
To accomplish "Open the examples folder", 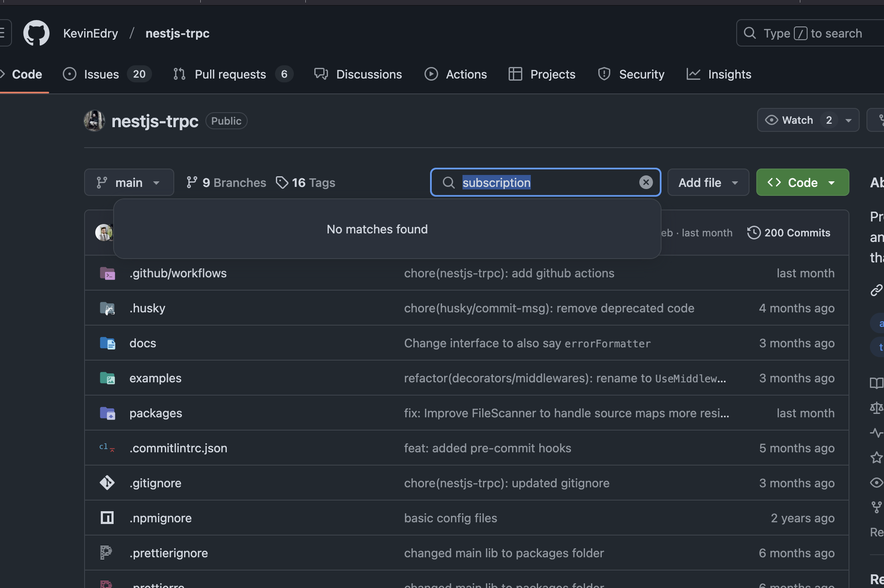I will pos(155,378).
